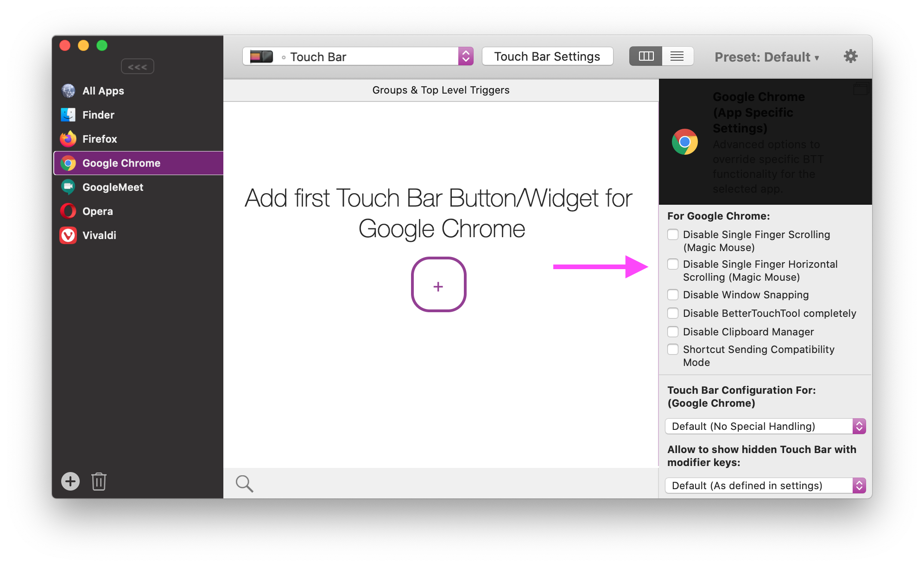
Task: Open Default (As defined in settings) dropdown
Action: click(765, 485)
